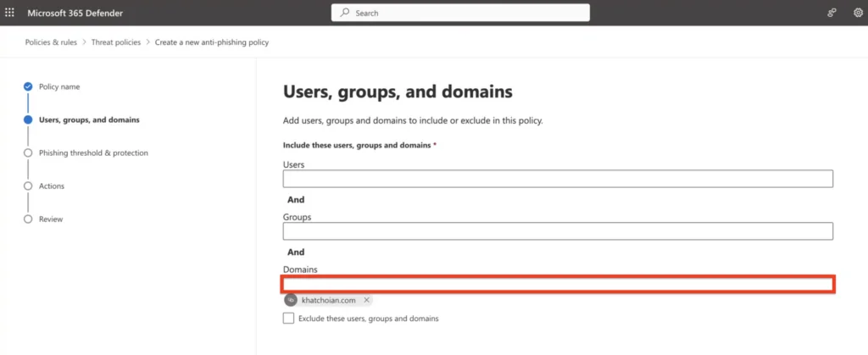Click the community connections icon in header
Image resolution: width=868 pixels, height=355 pixels.
832,13
